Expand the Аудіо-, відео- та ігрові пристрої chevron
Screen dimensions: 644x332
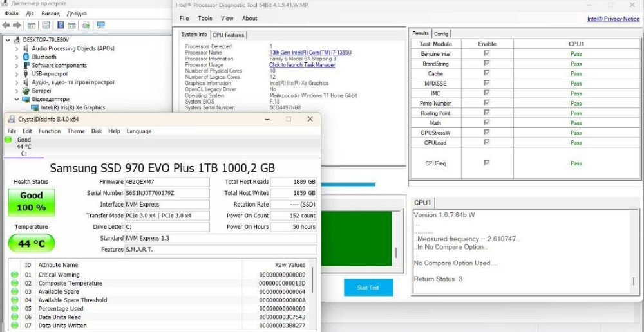17,82
